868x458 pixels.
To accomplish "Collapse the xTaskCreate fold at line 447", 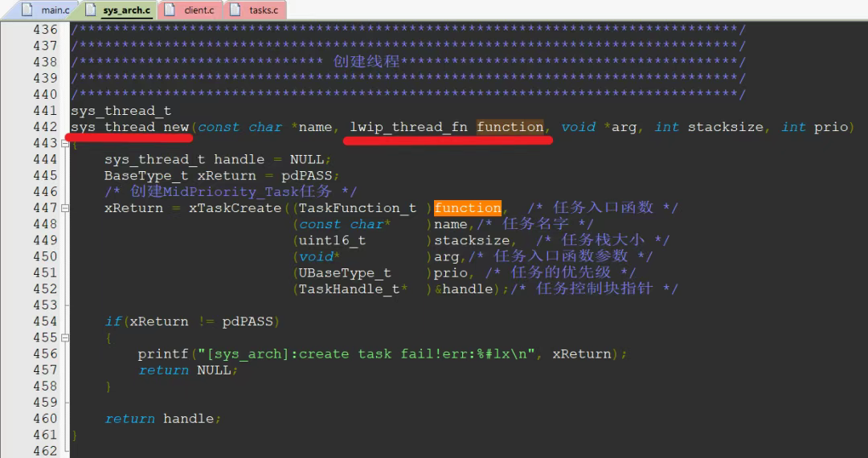I will coord(65,208).
